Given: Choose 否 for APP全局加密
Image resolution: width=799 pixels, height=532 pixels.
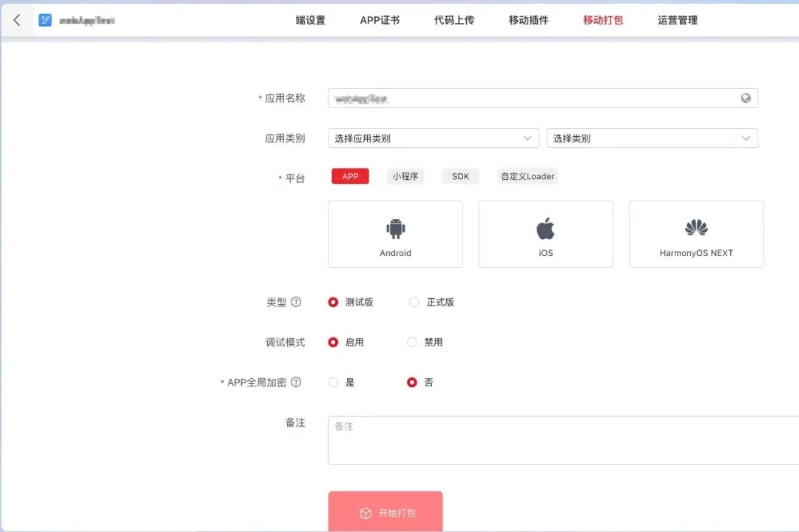Looking at the screenshot, I should point(412,383).
